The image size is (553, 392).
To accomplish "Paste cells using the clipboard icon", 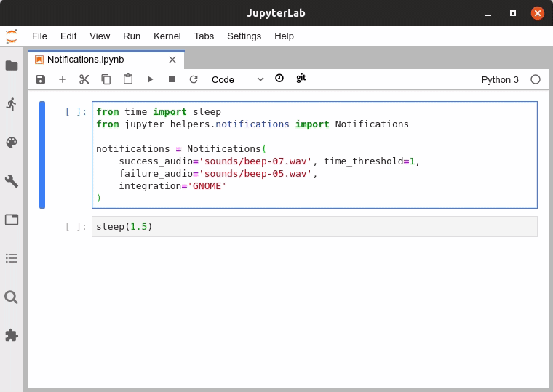I will pyautogui.click(x=128, y=79).
